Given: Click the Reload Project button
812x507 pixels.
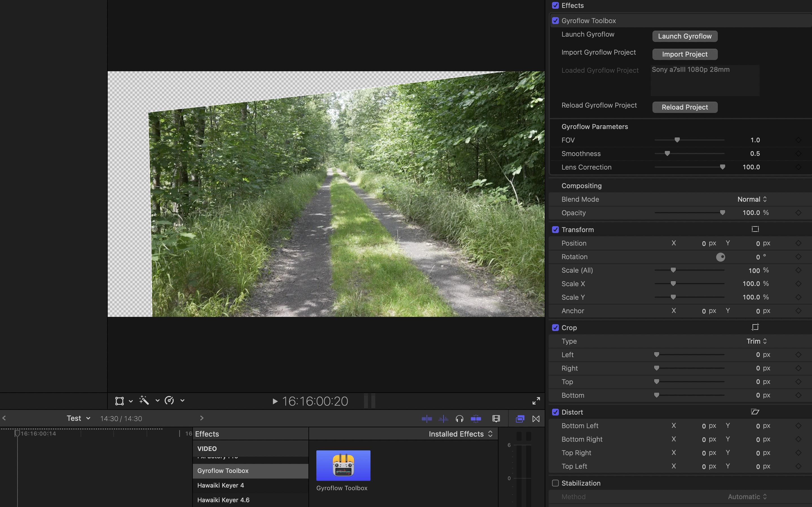Looking at the screenshot, I should click(685, 107).
